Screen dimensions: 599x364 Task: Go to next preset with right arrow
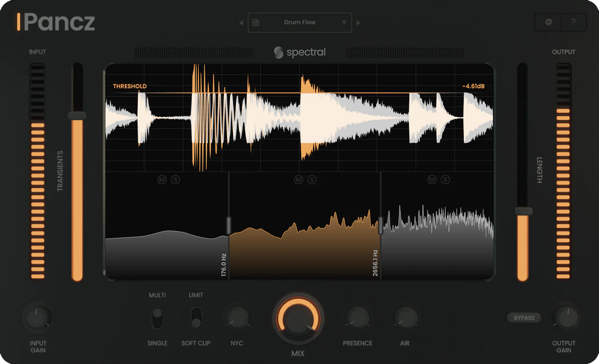point(358,22)
